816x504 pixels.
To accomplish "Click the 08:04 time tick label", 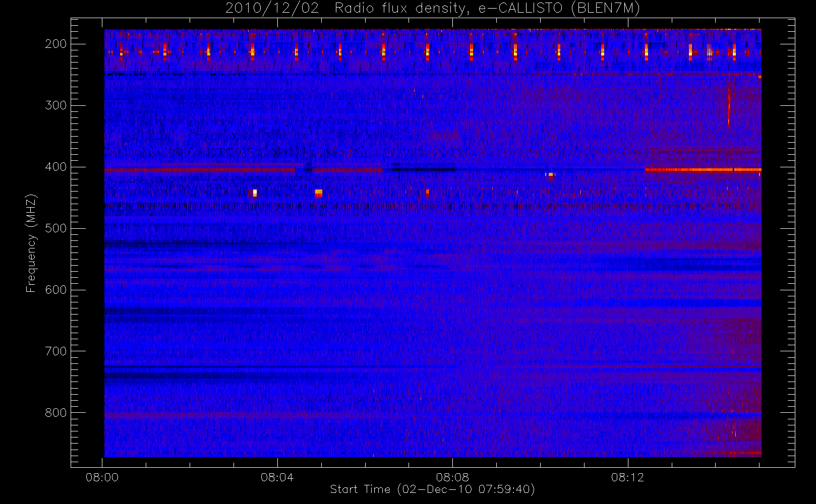I will pos(277,477).
